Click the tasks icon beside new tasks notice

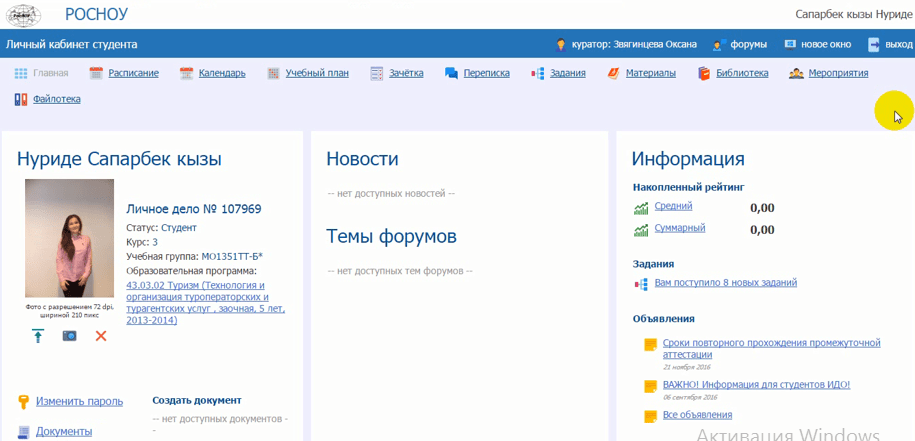click(x=641, y=284)
